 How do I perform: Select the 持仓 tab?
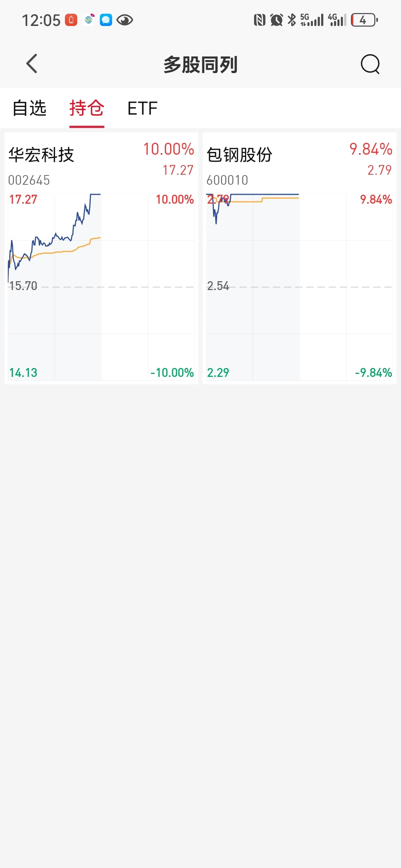[87, 108]
